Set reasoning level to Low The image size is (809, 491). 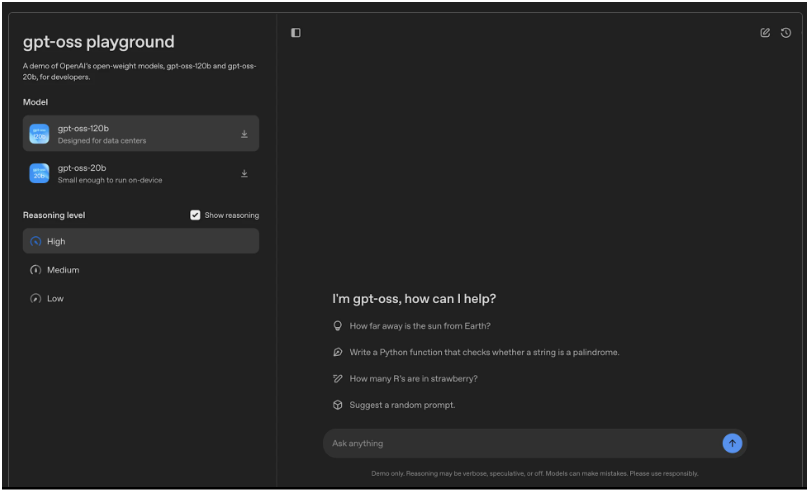(x=141, y=298)
